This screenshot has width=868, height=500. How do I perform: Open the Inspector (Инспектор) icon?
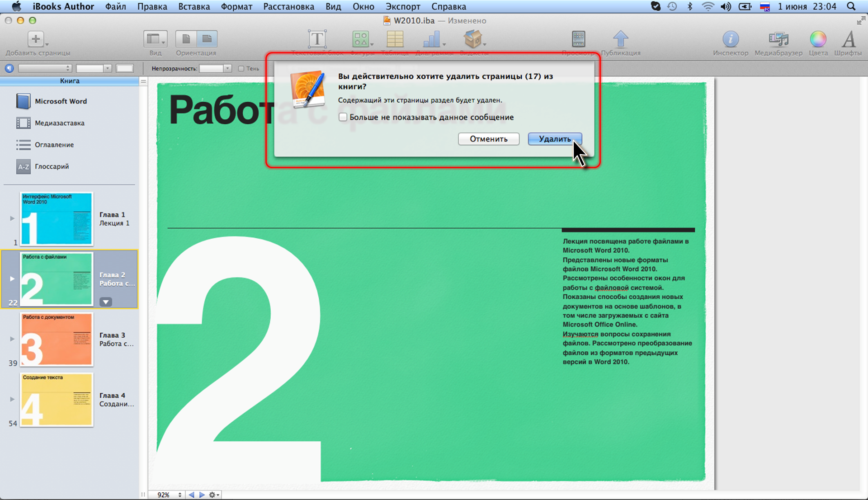[x=731, y=39]
